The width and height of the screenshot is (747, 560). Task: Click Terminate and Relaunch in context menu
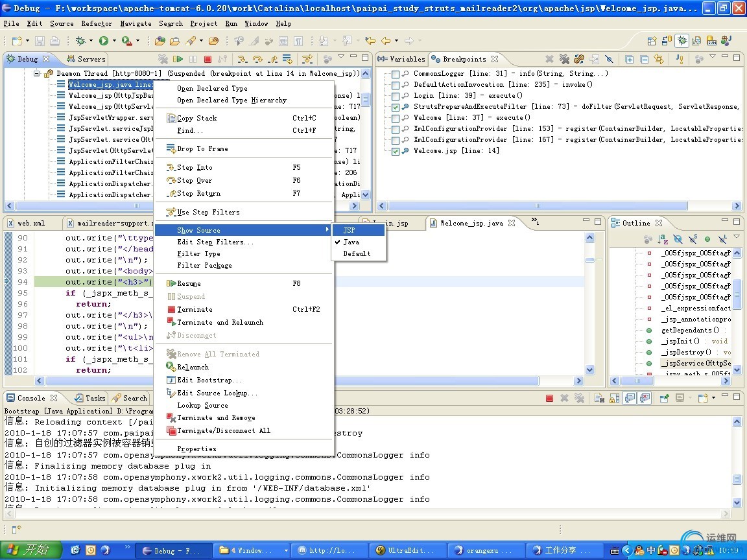pos(244,322)
